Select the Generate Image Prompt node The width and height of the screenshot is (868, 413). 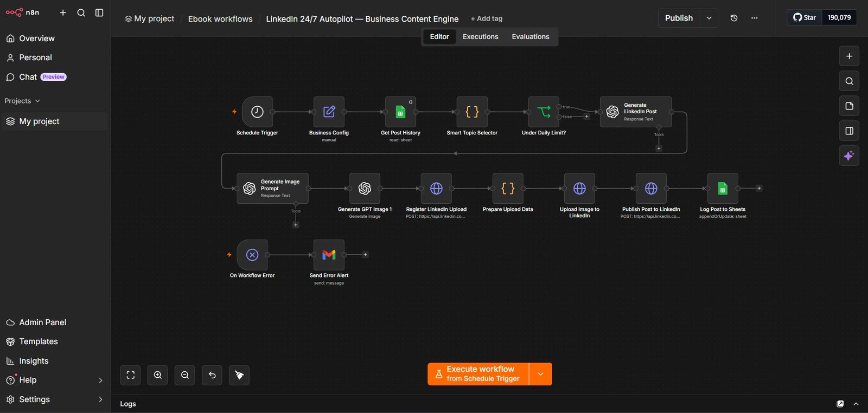pyautogui.click(x=272, y=189)
